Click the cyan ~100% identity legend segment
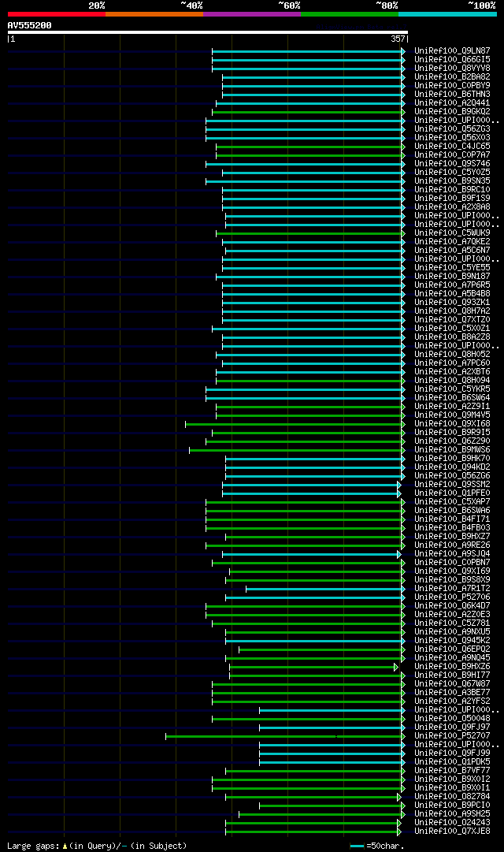The image size is (504, 852). pos(447,14)
